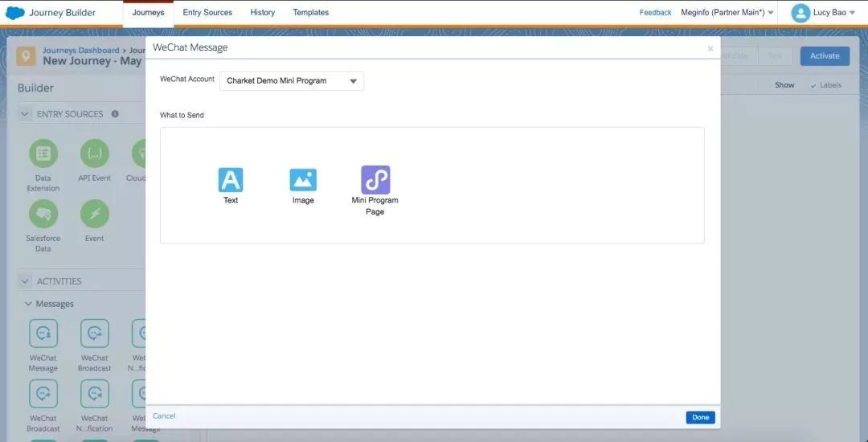Select the API Event entry source icon
The image size is (868, 442).
click(x=95, y=153)
